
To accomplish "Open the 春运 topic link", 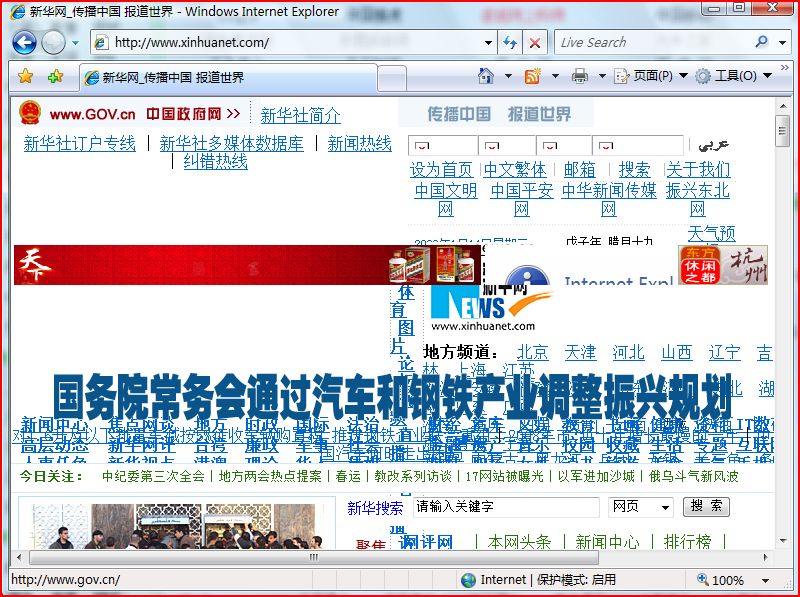I will click(348, 476).
